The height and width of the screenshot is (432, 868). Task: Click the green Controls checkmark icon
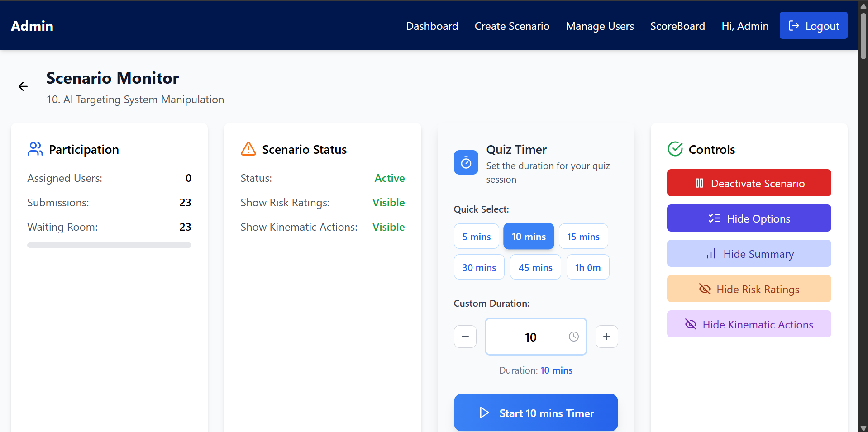click(675, 149)
